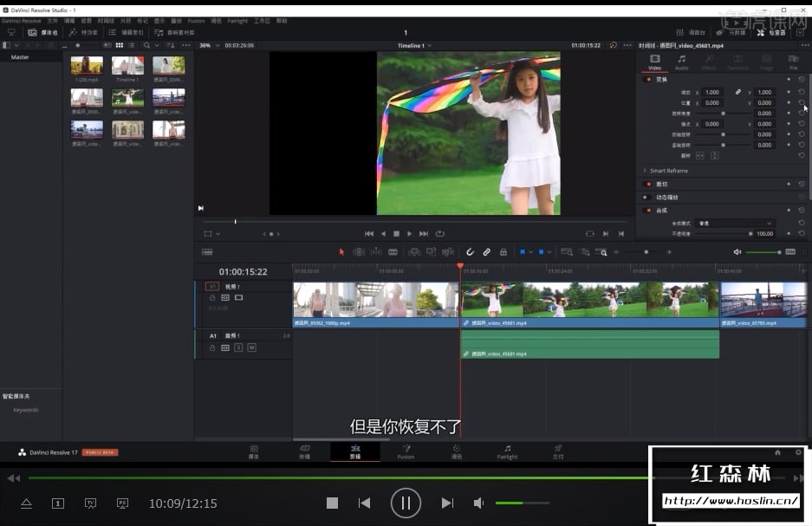
Task: Toggle timeline snapping magnet icon
Action: tap(470, 252)
